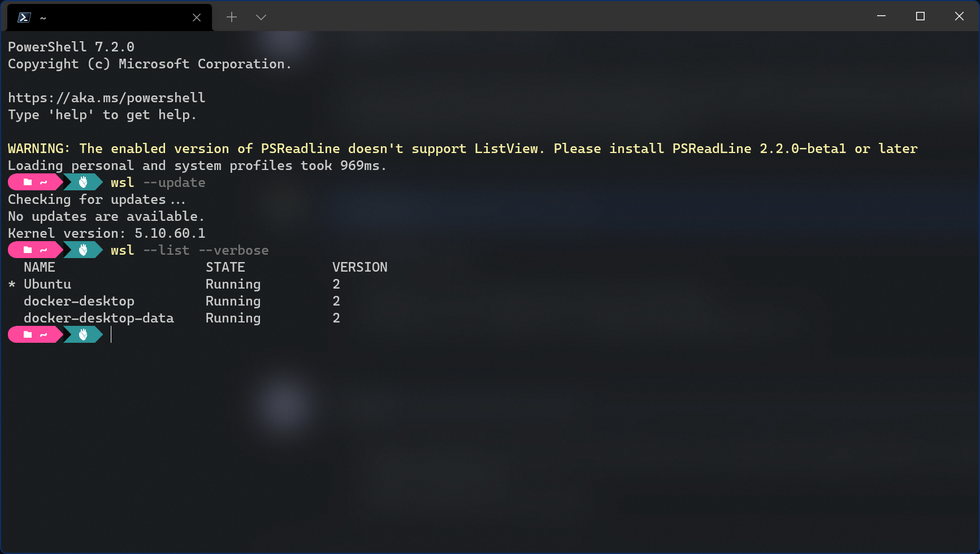The height and width of the screenshot is (554, 980).
Task: Click the PowerShell icon on the terminal tab
Action: (x=23, y=17)
